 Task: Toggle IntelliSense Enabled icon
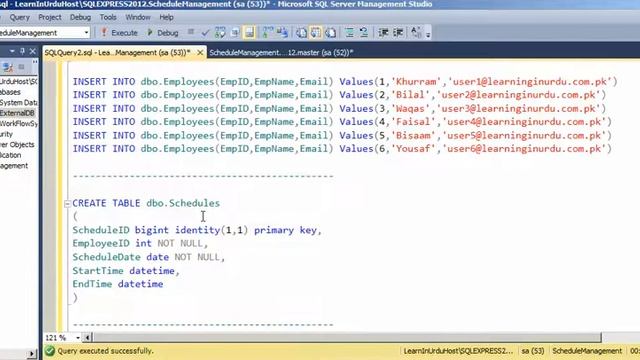coord(249,33)
